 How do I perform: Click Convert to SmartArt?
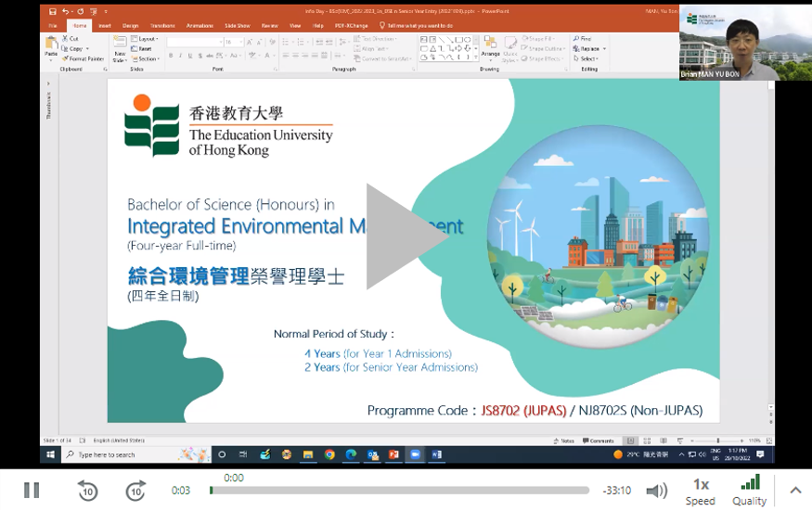pyautogui.click(x=382, y=58)
